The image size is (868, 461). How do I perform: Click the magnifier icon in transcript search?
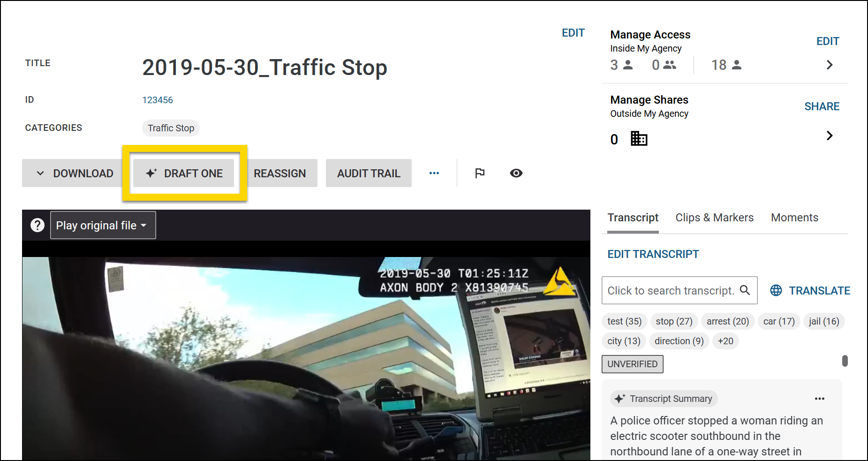[x=745, y=290]
